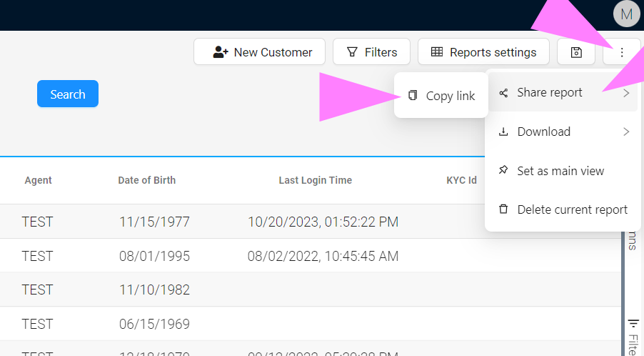The image size is (644, 356).
Task: Click the download icon in menu
Action: coord(503,132)
